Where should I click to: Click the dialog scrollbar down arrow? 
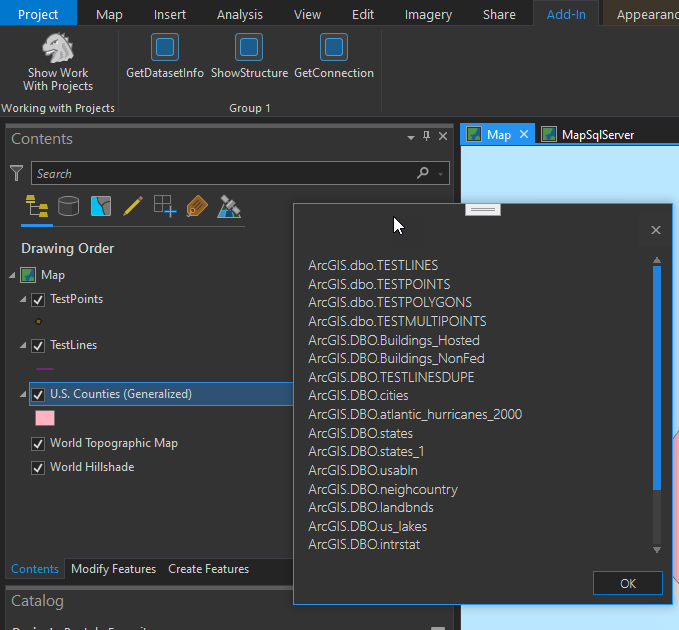(656, 550)
